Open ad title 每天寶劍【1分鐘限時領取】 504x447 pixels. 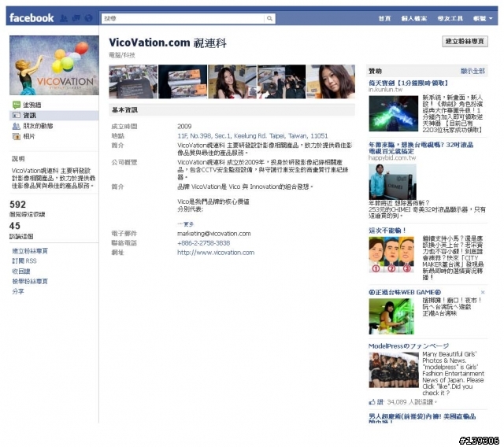409,83
